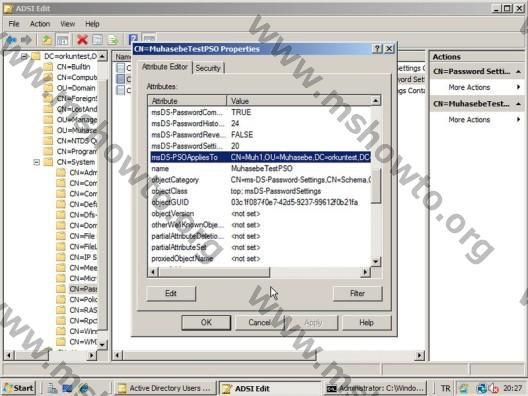Click the dialog's question mark help button

coord(377,49)
